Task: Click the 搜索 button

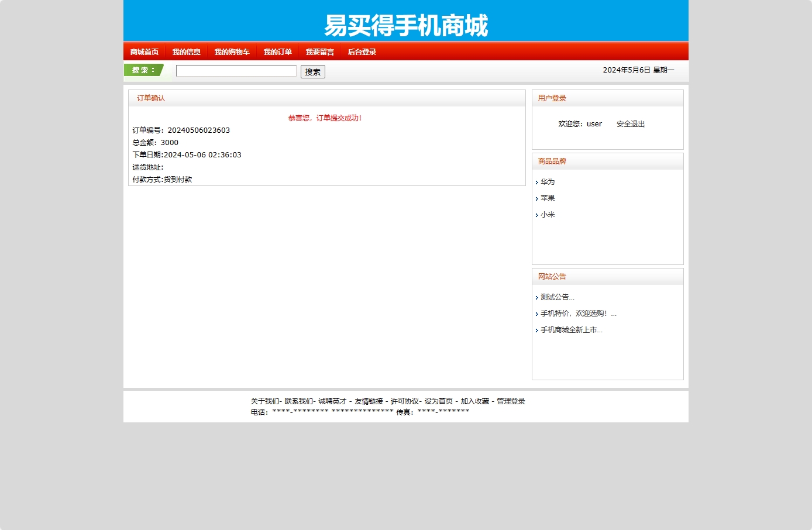Action: pos(312,71)
